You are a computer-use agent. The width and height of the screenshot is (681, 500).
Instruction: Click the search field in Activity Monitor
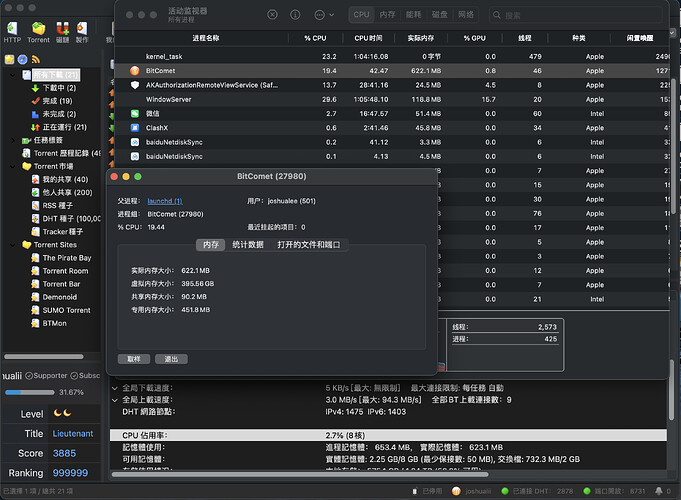point(576,15)
